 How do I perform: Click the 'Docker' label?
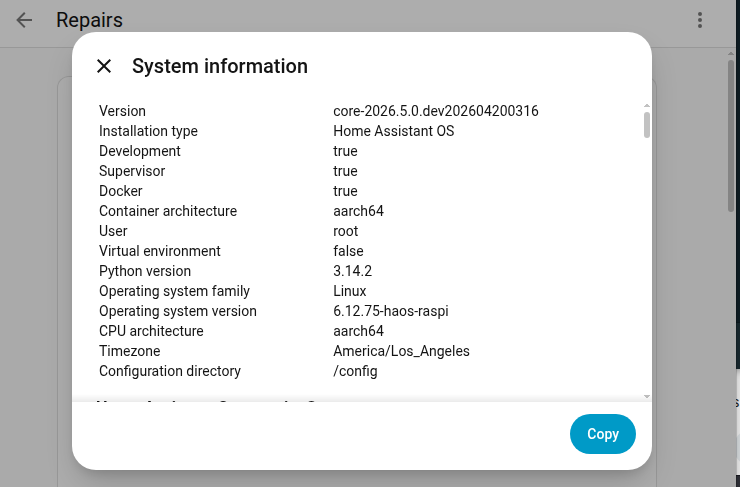tap(121, 191)
